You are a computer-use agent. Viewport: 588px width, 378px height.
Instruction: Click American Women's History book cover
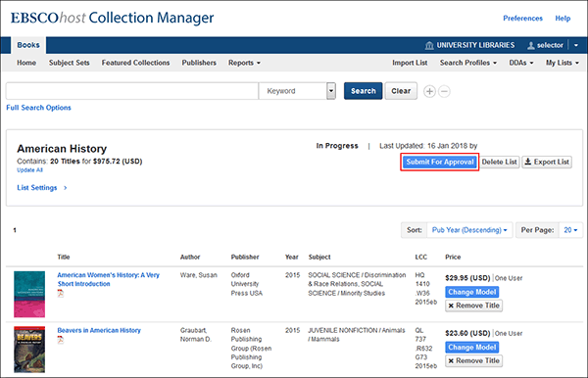(x=29, y=294)
